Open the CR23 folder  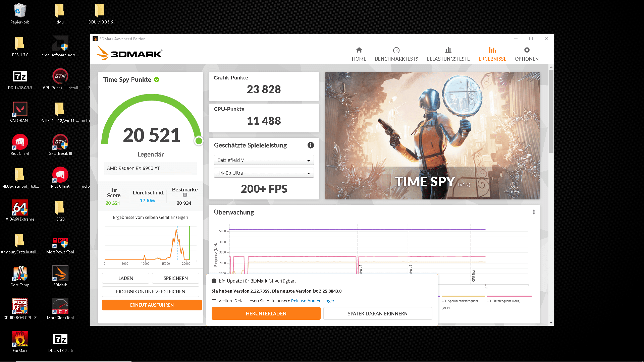point(60,210)
